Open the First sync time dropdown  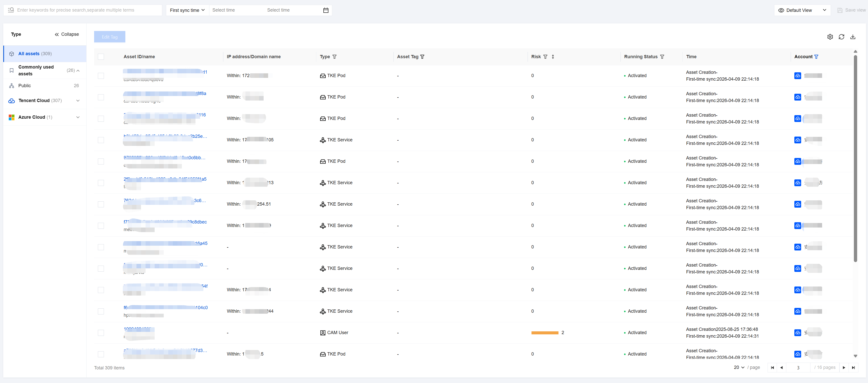tap(187, 10)
